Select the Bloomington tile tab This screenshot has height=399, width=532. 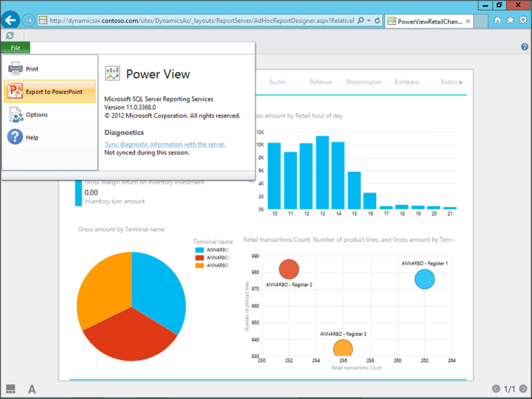point(364,82)
